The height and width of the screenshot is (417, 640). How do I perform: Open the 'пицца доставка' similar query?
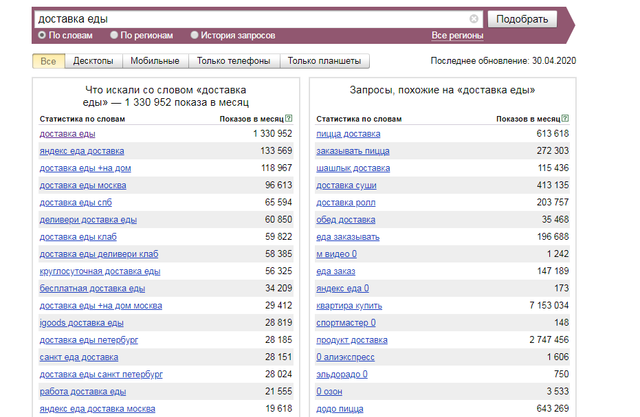348,134
